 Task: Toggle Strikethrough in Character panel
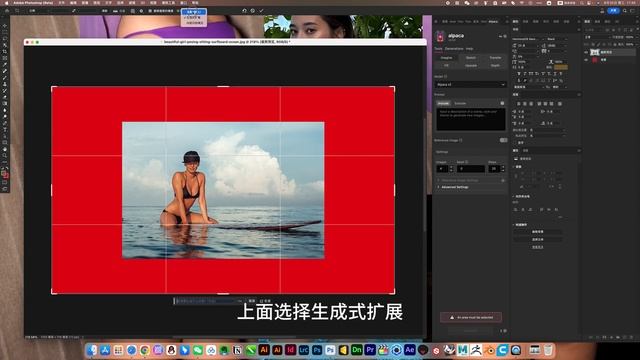(562, 74)
